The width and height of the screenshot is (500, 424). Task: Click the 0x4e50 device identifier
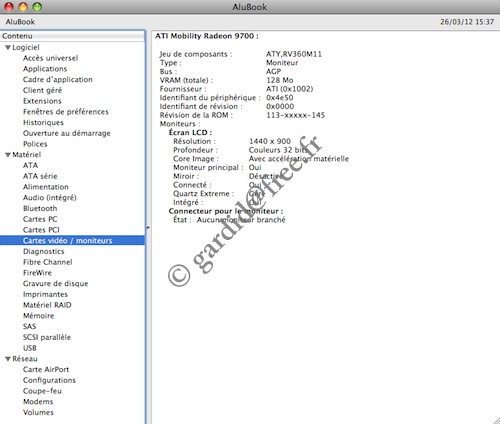280,98
